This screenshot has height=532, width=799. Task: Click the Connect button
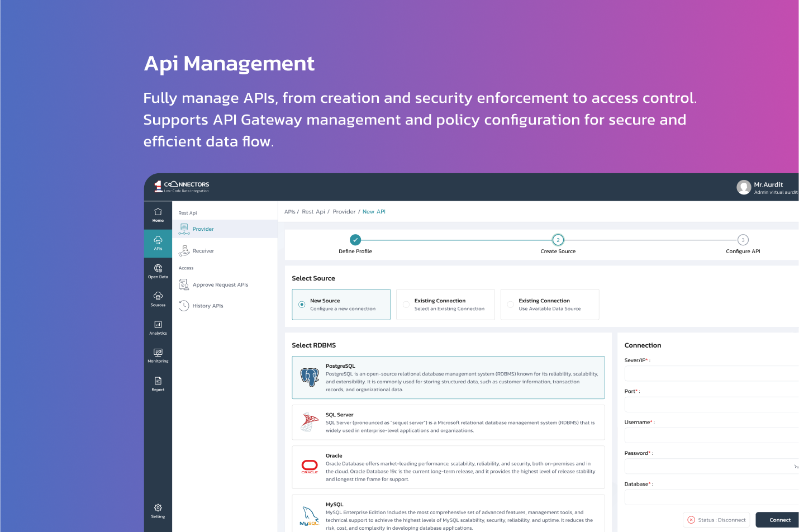[x=779, y=520]
